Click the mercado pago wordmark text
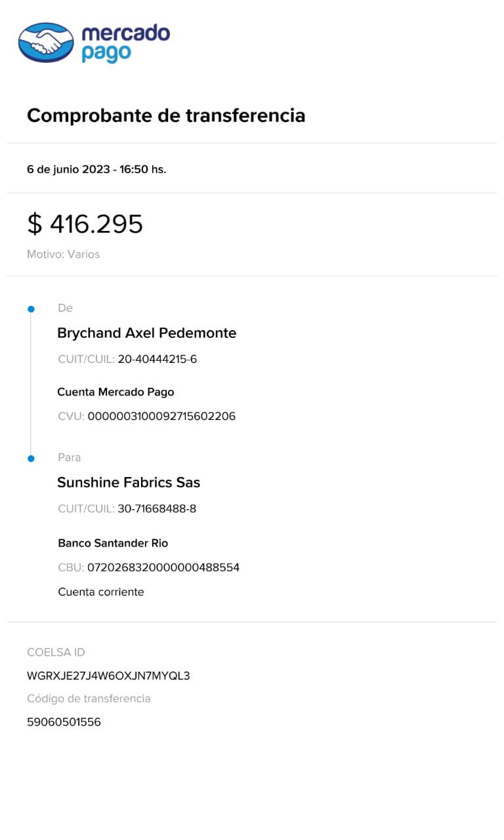The height and width of the screenshot is (840, 504). 125,43
